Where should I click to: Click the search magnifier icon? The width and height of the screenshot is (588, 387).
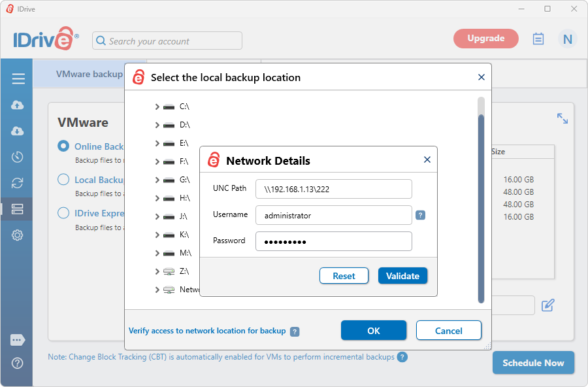101,41
